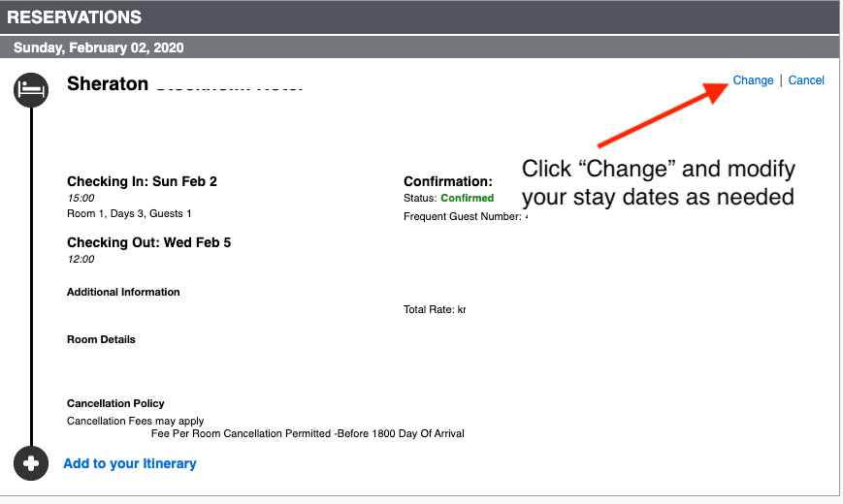The image size is (843, 504).
Task: Click the Room Details section label
Action: pyautogui.click(x=101, y=339)
